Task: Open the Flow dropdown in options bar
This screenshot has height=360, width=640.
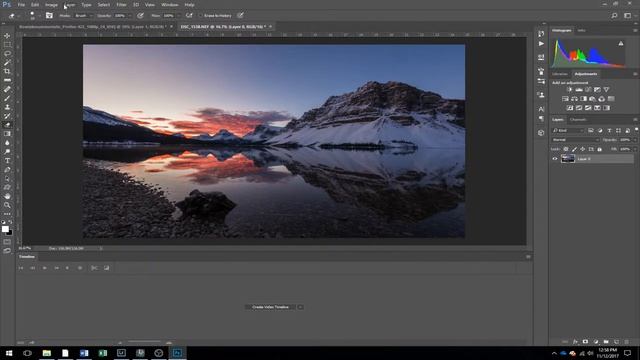Action: pyautogui.click(x=178, y=16)
